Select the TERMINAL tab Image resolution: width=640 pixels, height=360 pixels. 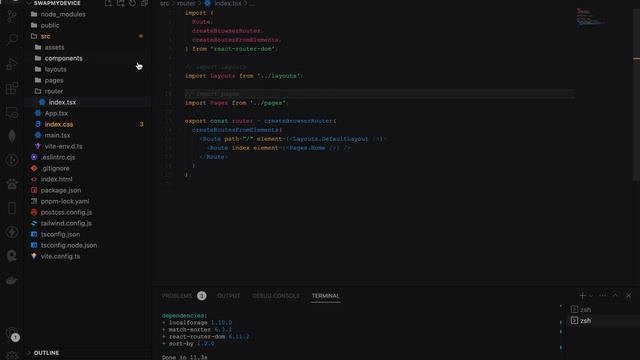(325, 296)
